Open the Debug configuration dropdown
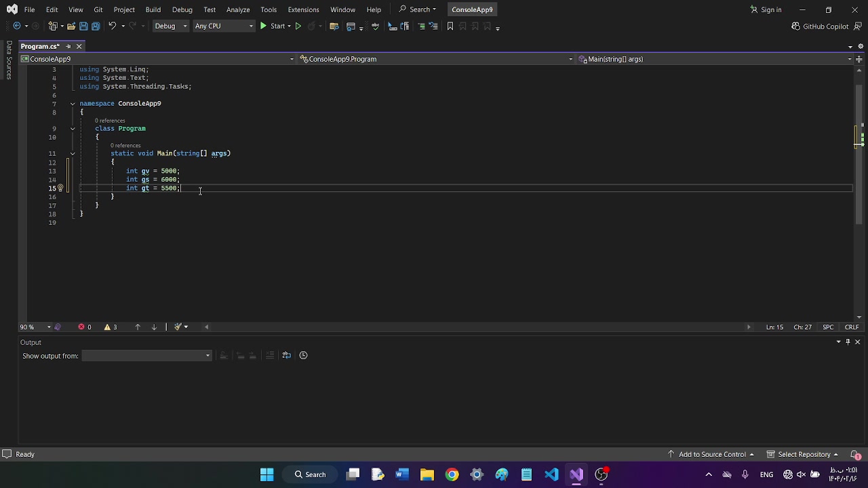Screen dimensions: 868x488 point(170,26)
